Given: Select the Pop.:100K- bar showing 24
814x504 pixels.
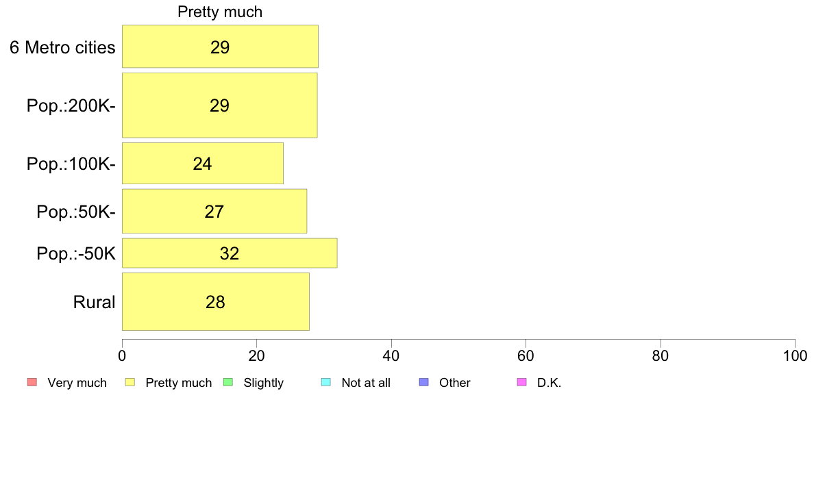Looking at the screenshot, I should coord(202,164).
